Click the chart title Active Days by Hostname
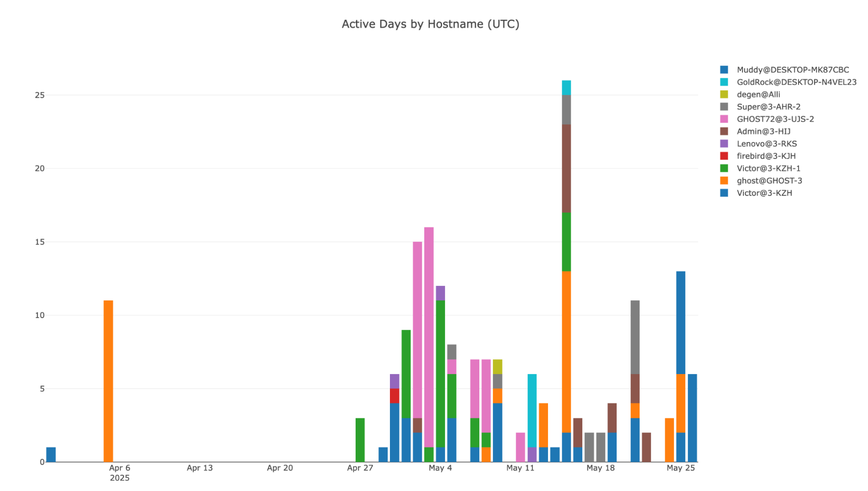868x491 pixels. point(430,24)
